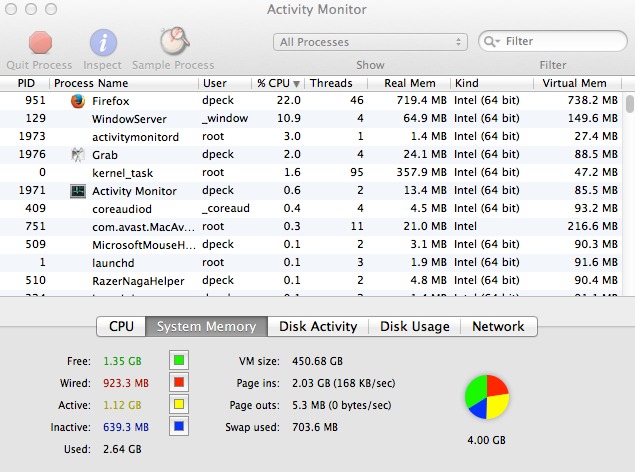Sort by the User column header
The height and width of the screenshot is (472, 635).
click(x=225, y=83)
